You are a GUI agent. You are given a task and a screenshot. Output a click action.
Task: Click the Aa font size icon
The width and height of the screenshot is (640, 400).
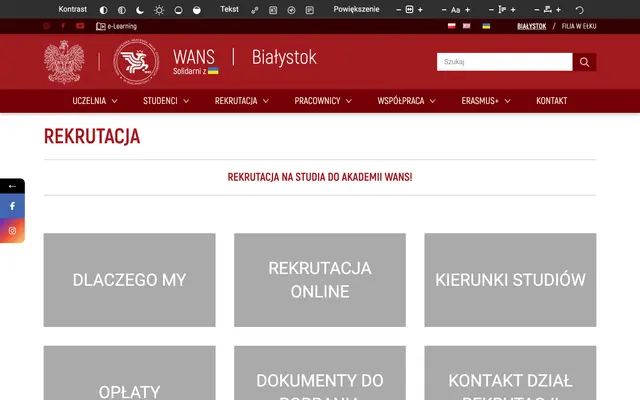(x=456, y=10)
